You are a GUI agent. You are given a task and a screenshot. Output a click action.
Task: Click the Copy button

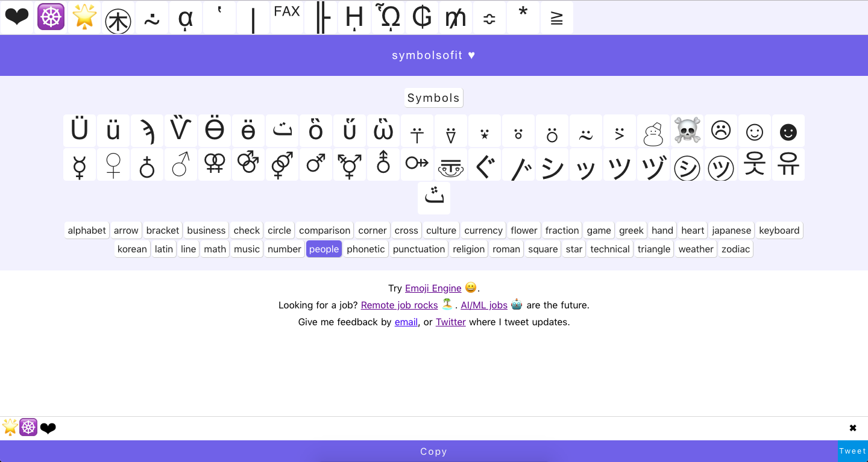click(433, 451)
